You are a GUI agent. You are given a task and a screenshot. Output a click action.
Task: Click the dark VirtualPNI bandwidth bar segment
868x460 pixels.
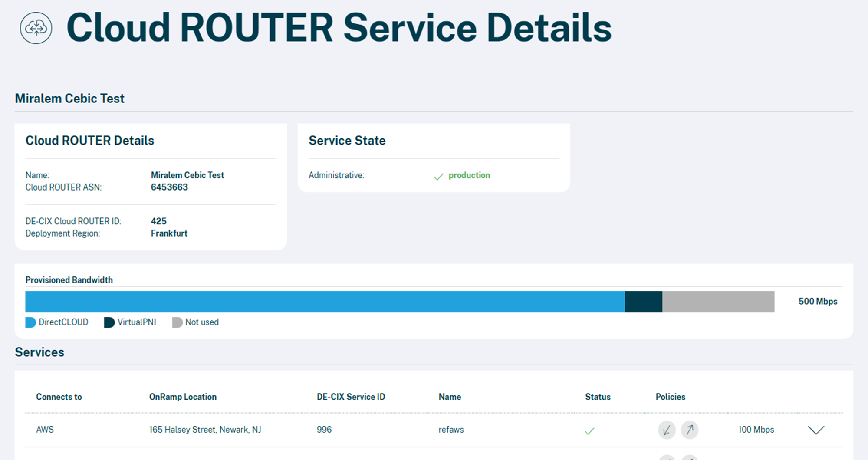[644, 302]
